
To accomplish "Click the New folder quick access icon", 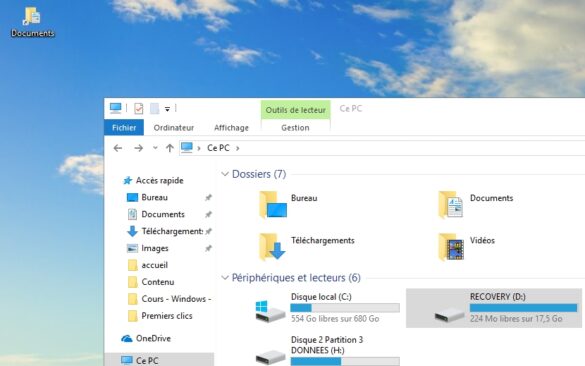I will (x=154, y=109).
